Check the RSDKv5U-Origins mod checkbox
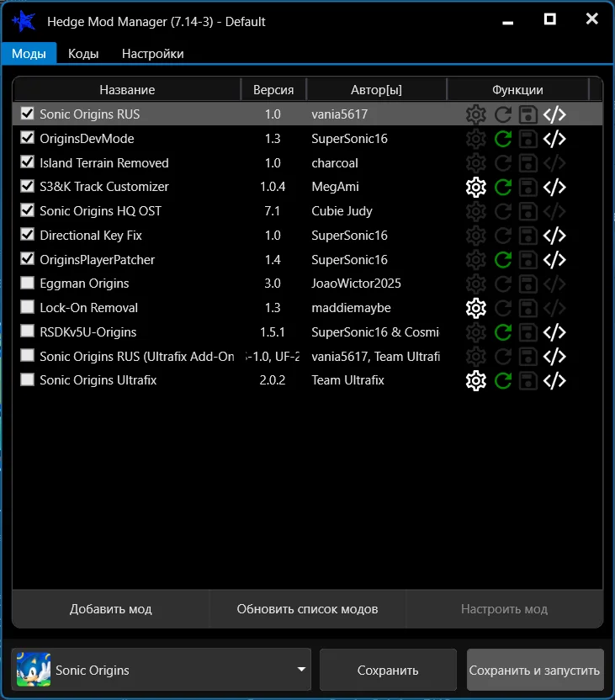This screenshot has height=700, width=615. tap(27, 331)
